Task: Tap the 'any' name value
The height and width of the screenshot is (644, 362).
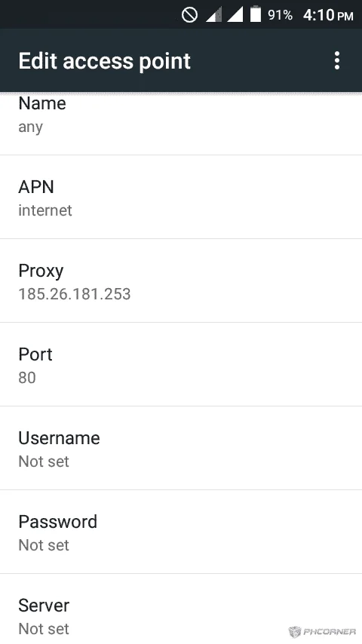Action: (30, 127)
